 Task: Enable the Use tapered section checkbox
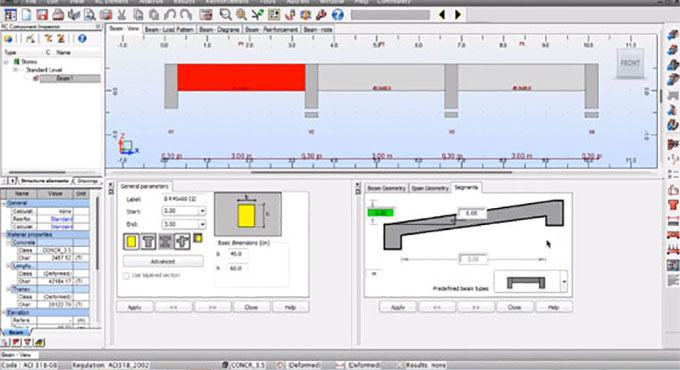126,275
